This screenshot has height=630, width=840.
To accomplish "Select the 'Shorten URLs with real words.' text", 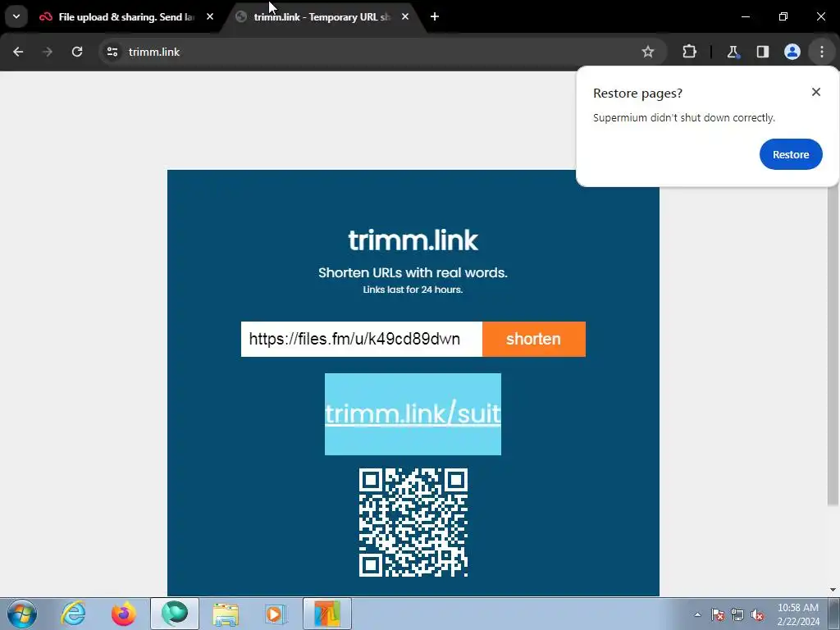I will click(413, 272).
